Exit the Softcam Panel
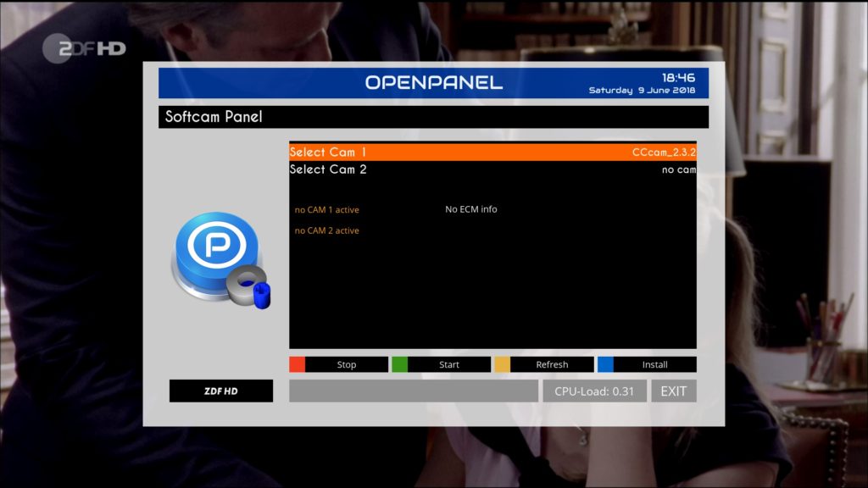Image resolution: width=868 pixels, height=488 pixels. (x=674, y=391)
